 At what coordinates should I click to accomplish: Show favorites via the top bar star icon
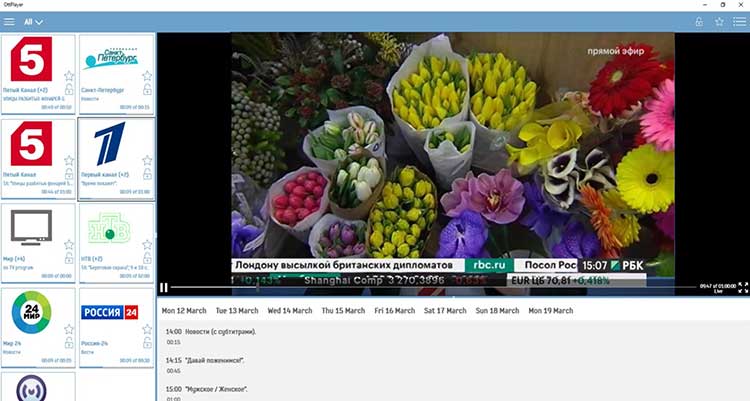[x=719, y=22]
